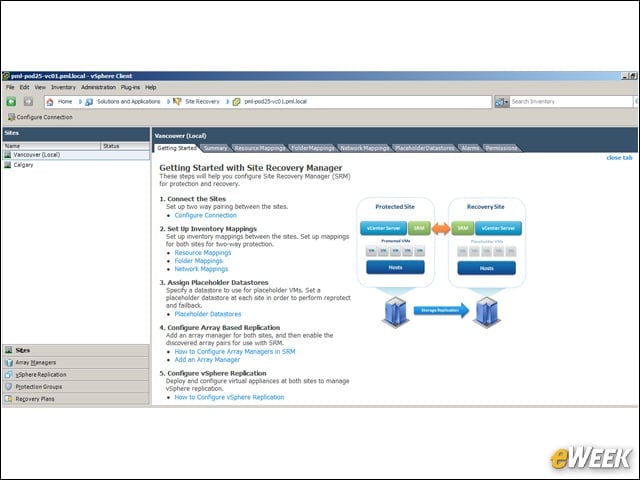Click in the Search Inventory field
640x480 pixels.
coord(571,102)
